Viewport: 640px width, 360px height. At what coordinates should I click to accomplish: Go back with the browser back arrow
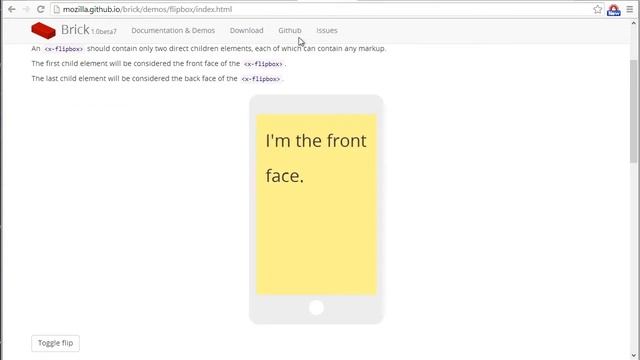click(12, 9)
